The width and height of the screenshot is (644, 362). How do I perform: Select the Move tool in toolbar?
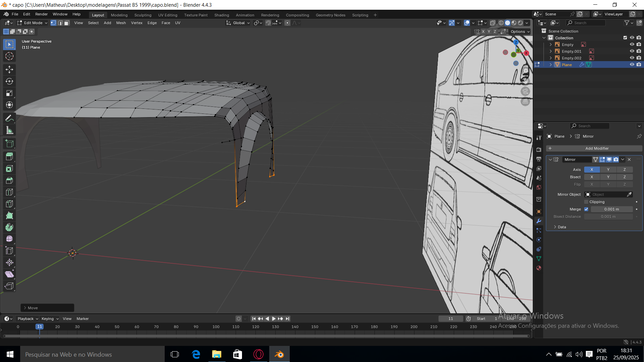click(x=9, y=70)
